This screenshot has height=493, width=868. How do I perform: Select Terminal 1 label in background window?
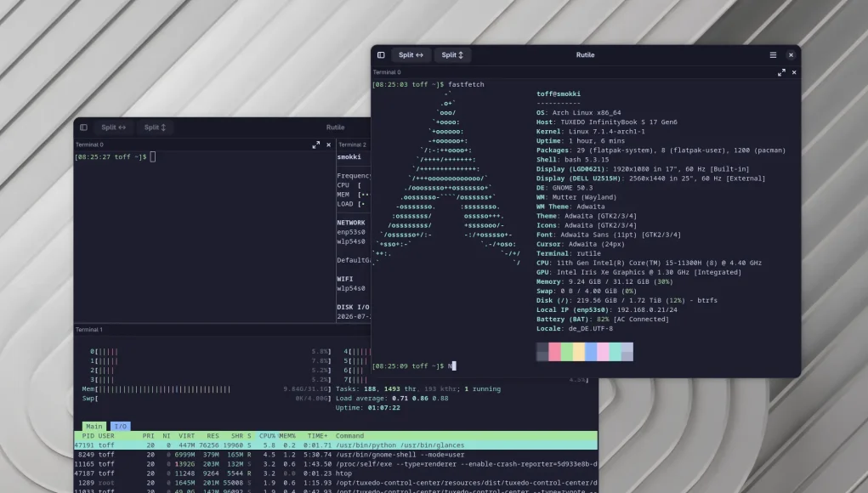pyautogui.click(x=89, y=330)
